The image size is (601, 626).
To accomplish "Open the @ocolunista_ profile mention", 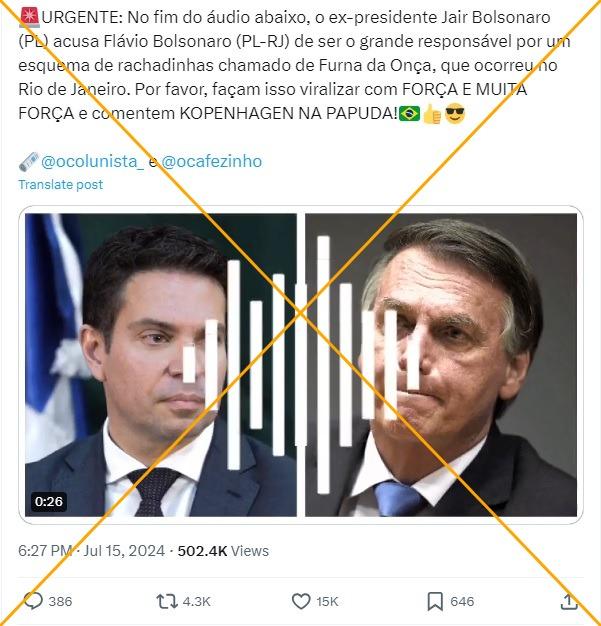I will (x=92, y=162).
